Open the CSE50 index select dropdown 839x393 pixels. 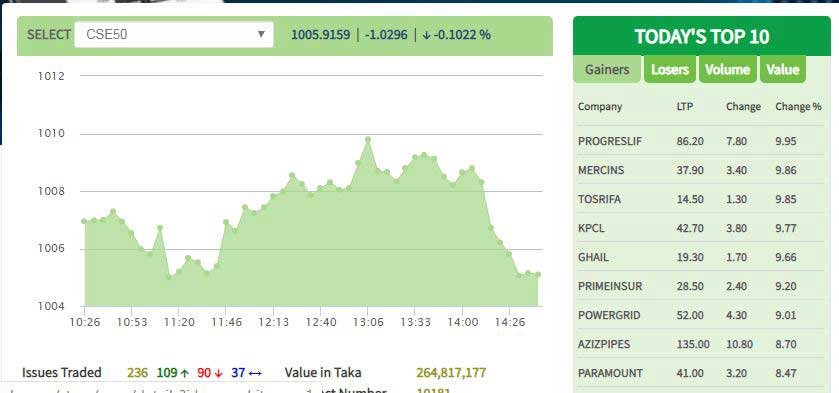[173, 35]
